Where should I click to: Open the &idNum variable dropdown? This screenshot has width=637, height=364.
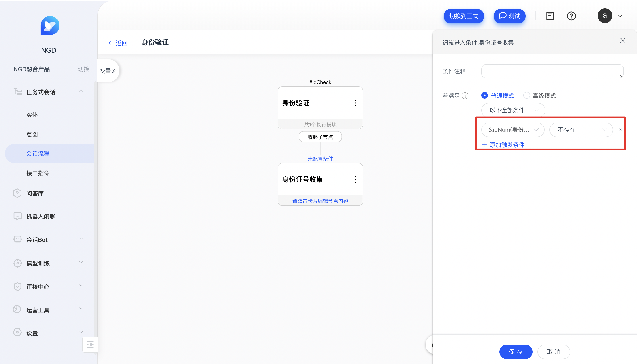click(x=512, y=130)
